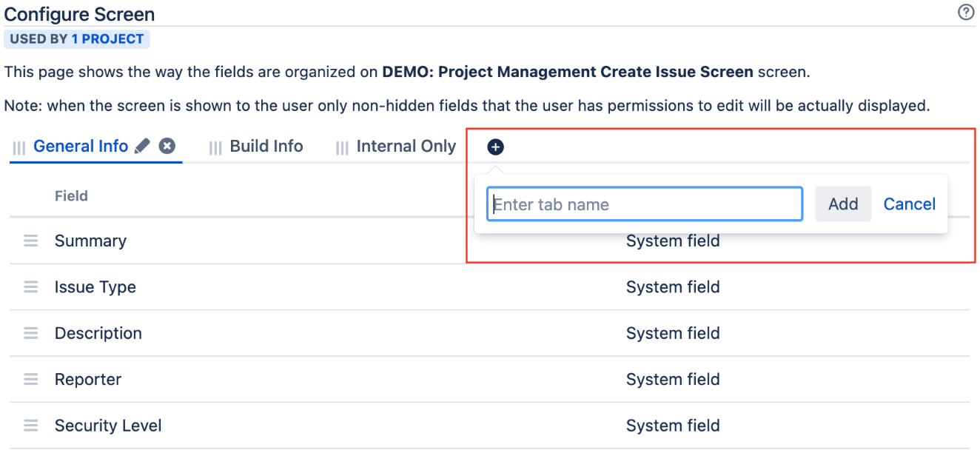Select the Summary field row
This screenshot has width=980, height=453.
pos(90,241)
